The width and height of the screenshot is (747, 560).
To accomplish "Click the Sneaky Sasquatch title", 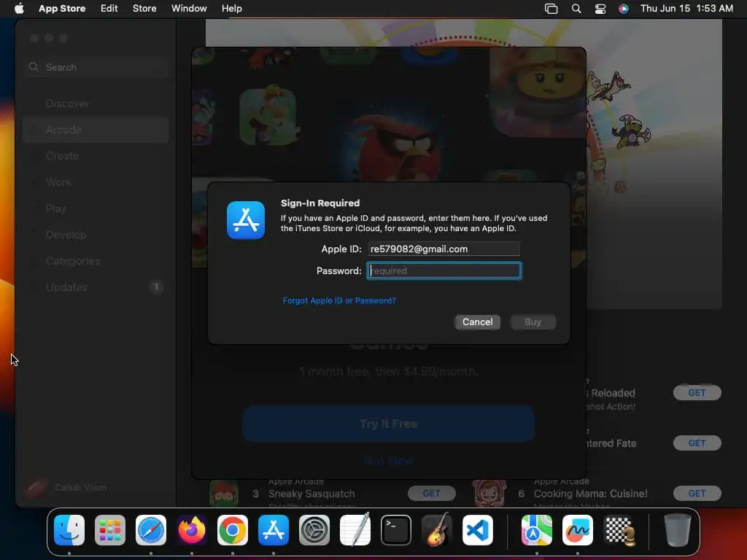I will click(311, 494).
